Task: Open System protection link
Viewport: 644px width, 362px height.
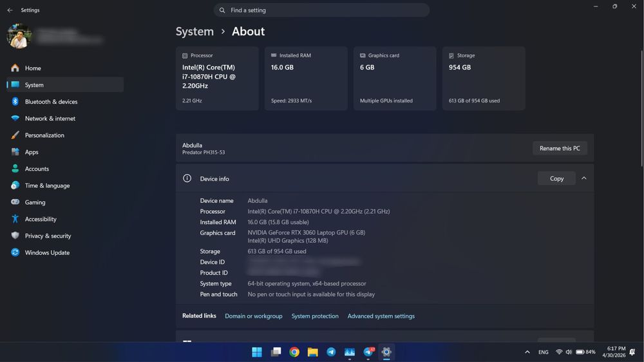Action: pyautogui.click(x=315, y=316)
